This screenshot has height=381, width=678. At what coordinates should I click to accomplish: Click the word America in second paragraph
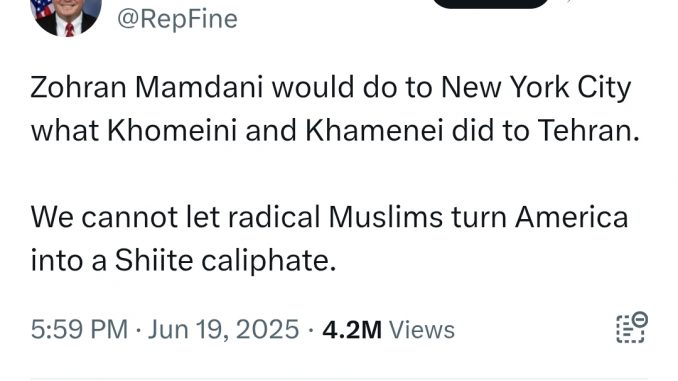tap(571, 217)
